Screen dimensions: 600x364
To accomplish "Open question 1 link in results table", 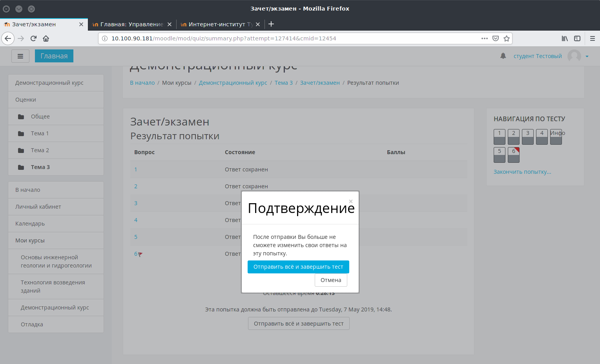I will [x=136, y=169].
